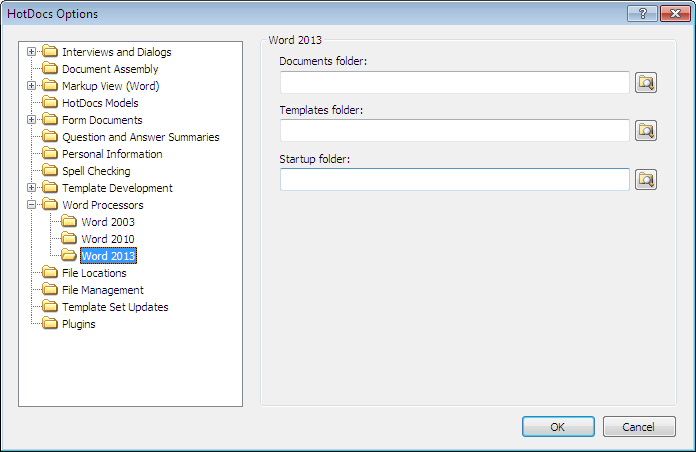This screenshot has height=452, width=696.
Task: Expand the Template Development node
Action: point(32,188)
